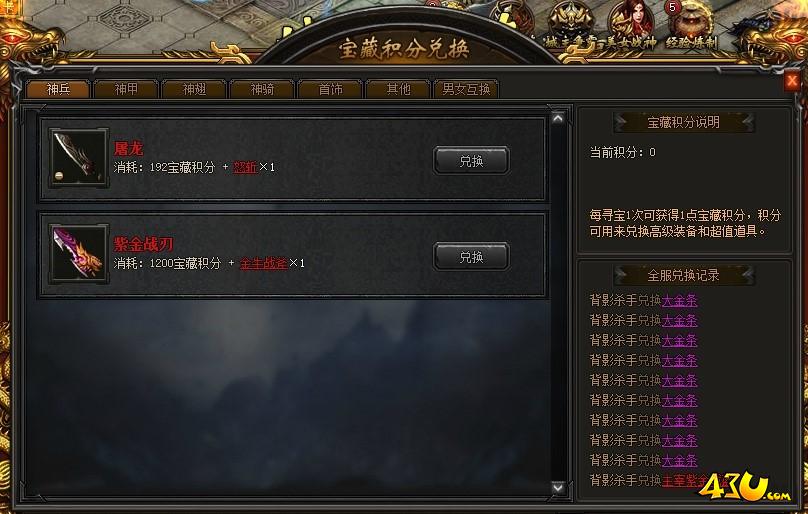This screenshot has height=514, width=808.
Task: Open the 经验炼制 toad icon
Action: (x=692, y=25)
